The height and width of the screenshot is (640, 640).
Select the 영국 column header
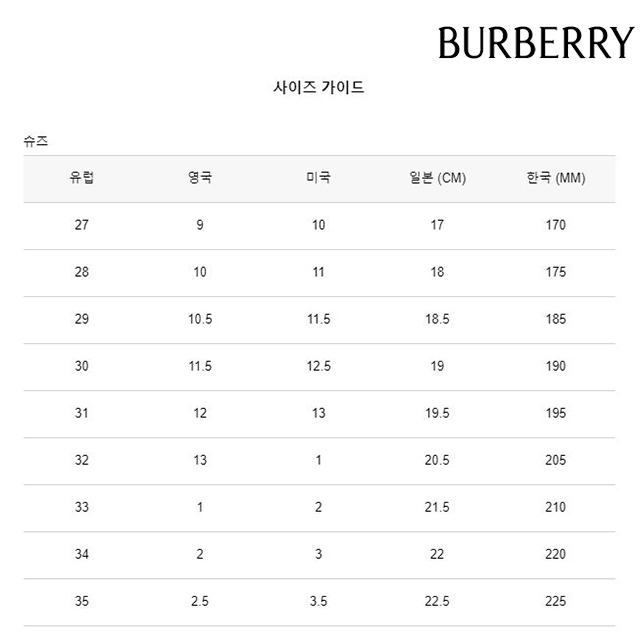[x=200, y=178]
